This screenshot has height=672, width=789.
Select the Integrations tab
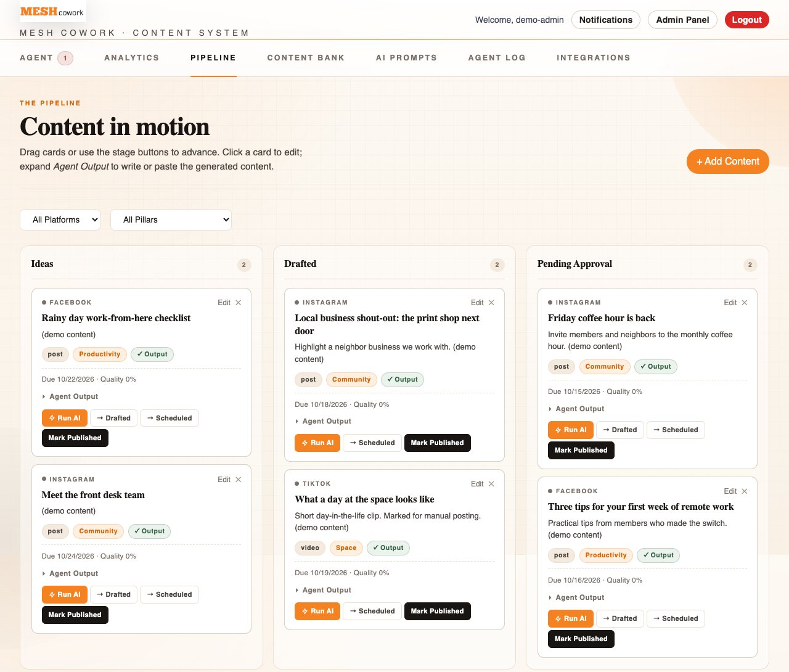pyautogui.click(x=594, y=58)
